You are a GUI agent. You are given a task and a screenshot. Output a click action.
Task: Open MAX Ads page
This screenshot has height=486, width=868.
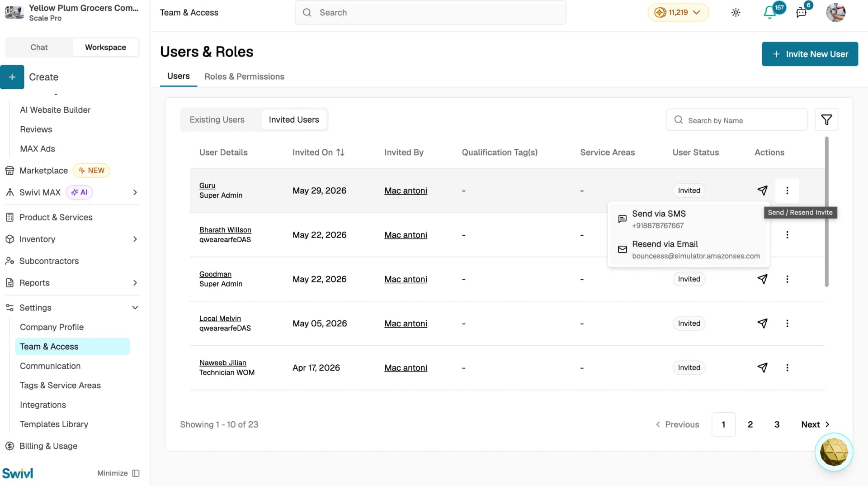[x=38, y=149]
